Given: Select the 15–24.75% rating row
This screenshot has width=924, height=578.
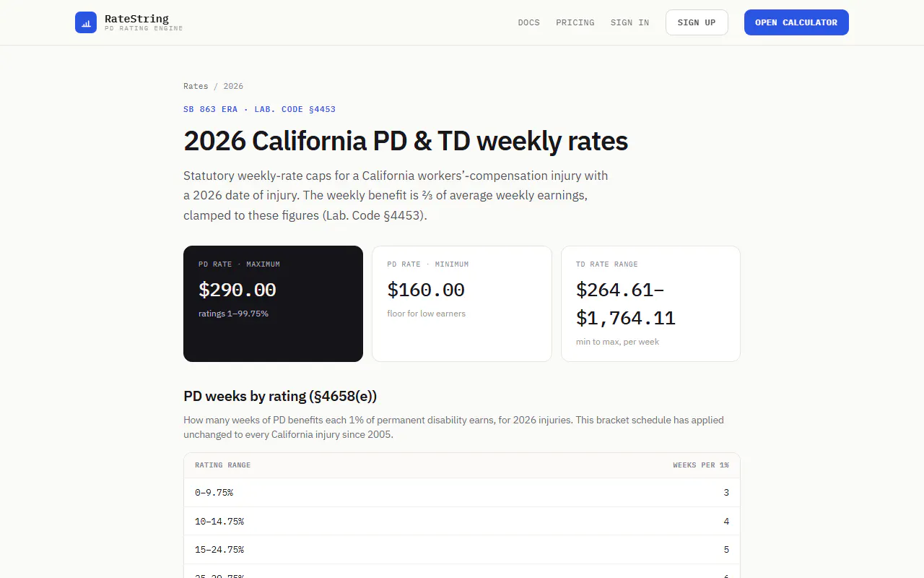Looking at the screenshot, I should [462, 550].
